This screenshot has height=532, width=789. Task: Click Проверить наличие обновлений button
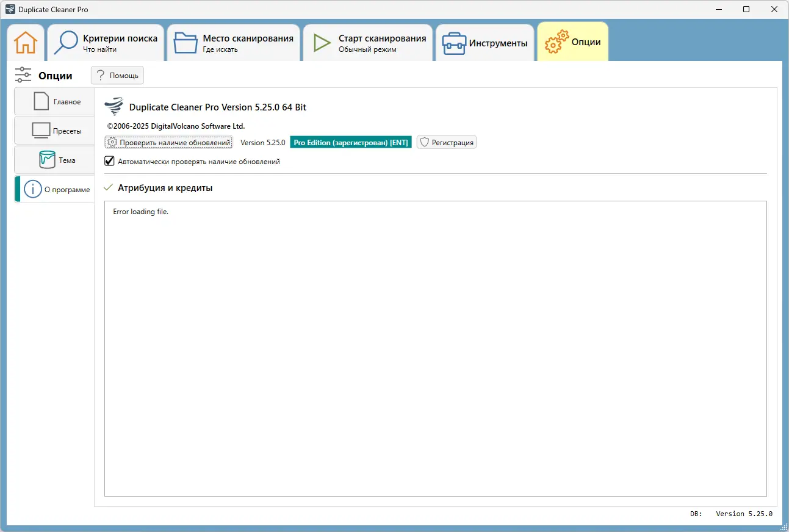pos(169,142)
